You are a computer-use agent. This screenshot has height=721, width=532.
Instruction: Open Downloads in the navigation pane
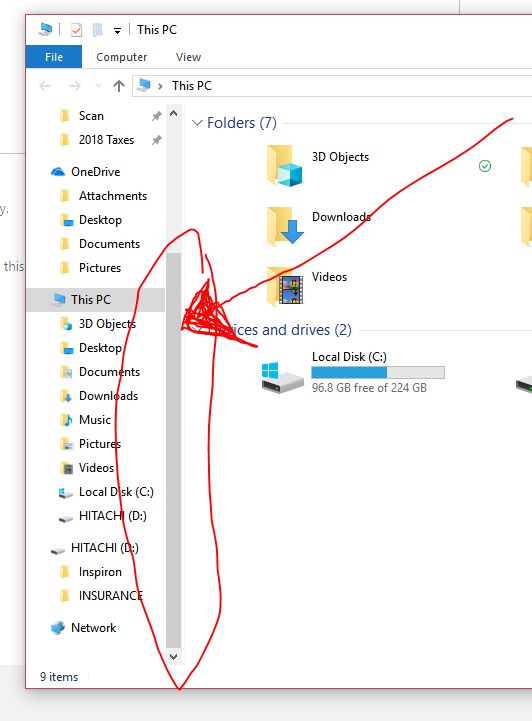[109, 396]
